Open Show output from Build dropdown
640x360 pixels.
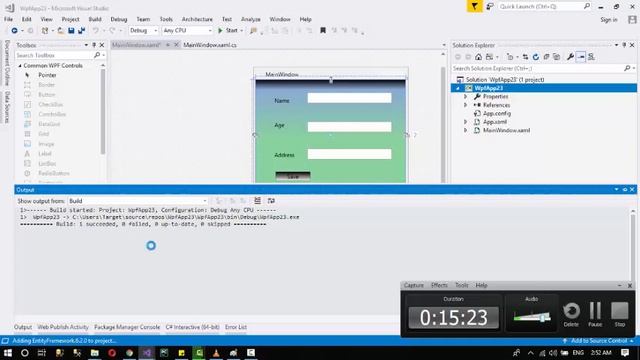138,201
